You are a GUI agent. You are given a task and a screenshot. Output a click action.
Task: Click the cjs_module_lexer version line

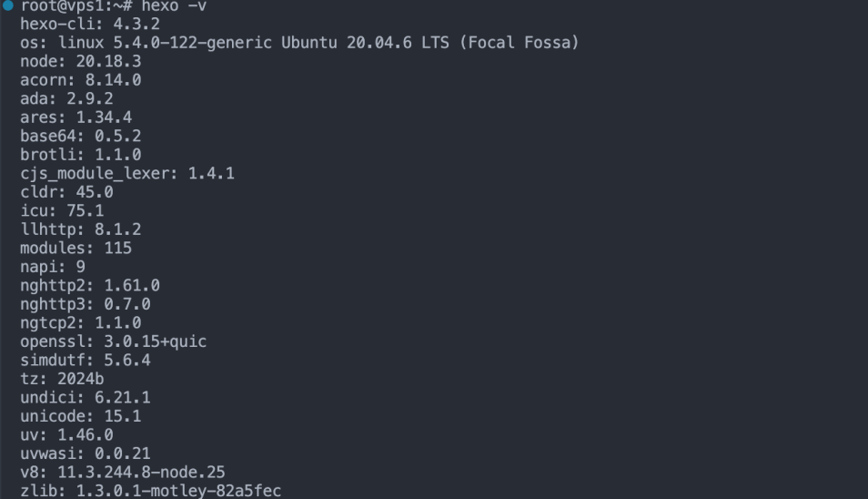coord(127,173)
